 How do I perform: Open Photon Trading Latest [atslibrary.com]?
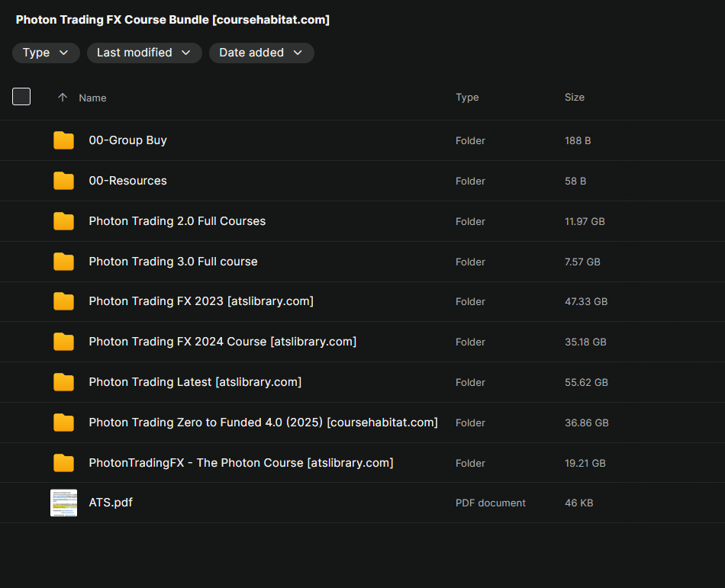point(195,382)
